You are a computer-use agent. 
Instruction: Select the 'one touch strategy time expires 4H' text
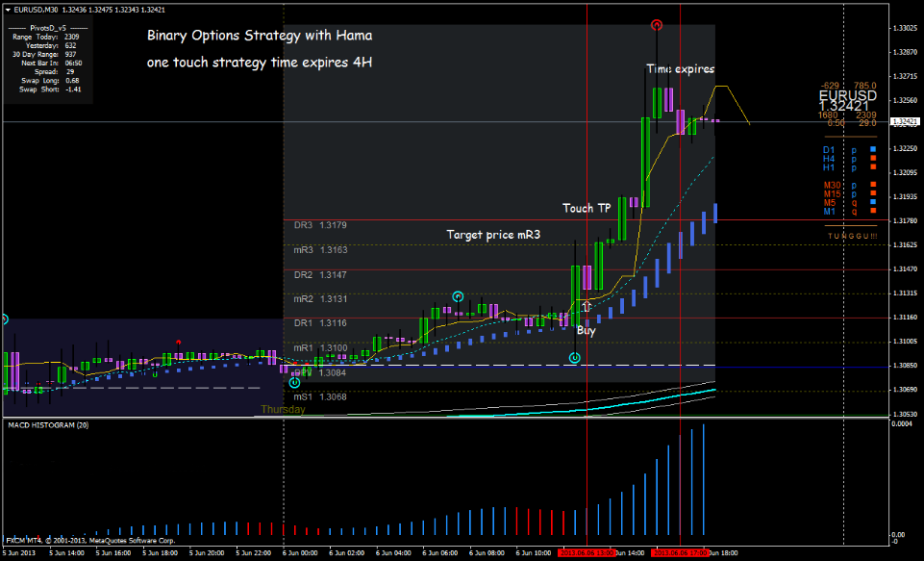(x=260, y=62)
